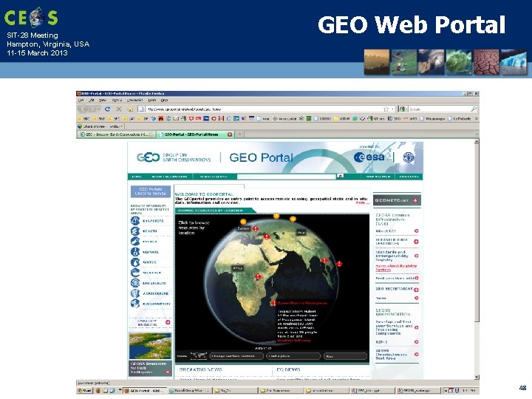
Task: Click the GEO logo in page header
Action: pos(148,157)
